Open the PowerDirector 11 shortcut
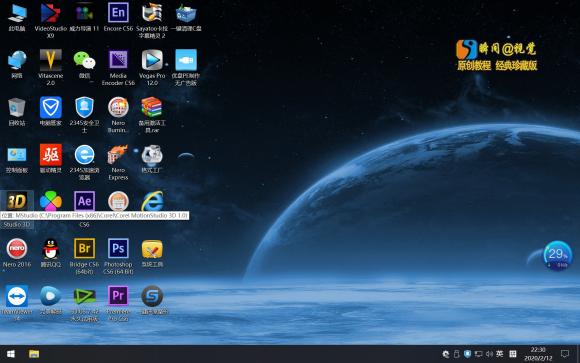The width and height of the screenshot is (580, 363). tap(84, 14)
